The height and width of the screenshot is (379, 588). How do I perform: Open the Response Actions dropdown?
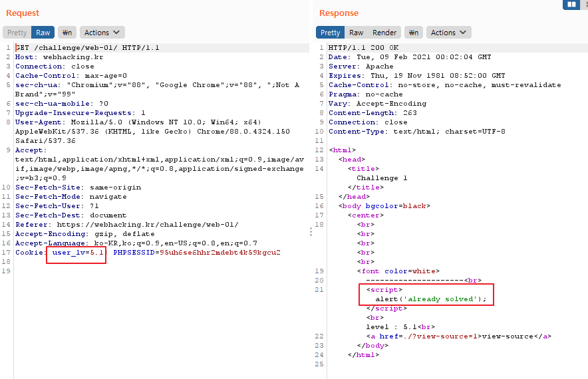point(448,33)
